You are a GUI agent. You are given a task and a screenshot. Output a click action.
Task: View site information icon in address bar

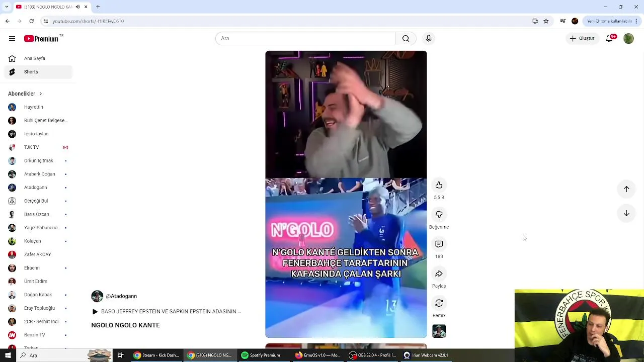(x=46, y=21)
